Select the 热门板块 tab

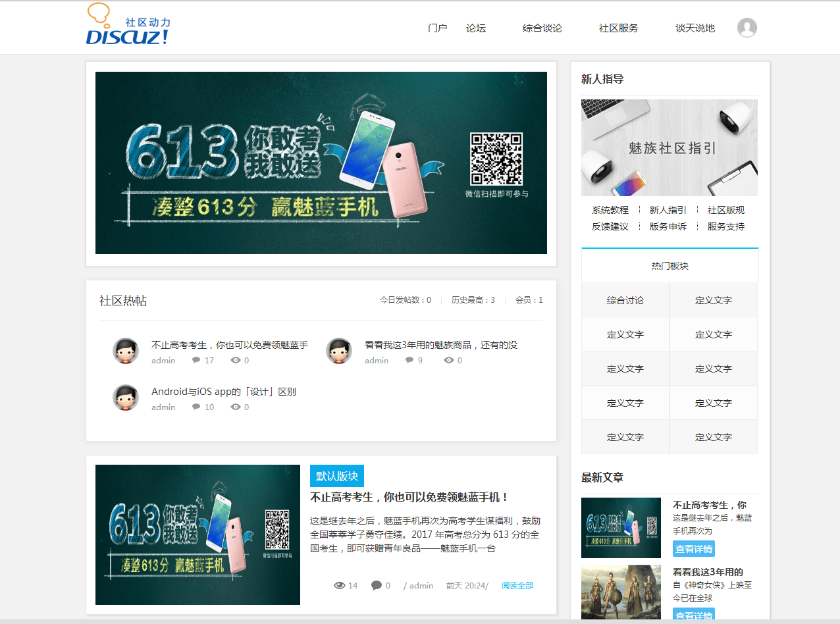point(670,266)
